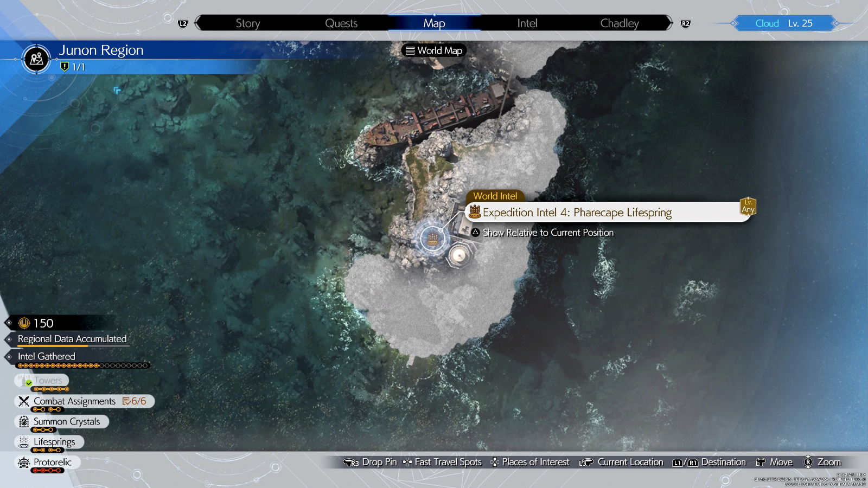
Task: Click the World Intel label
Action: [x=495, y=196]
